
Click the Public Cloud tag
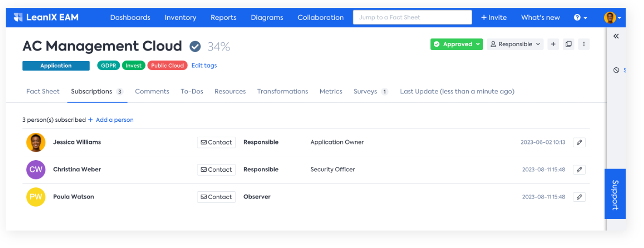(x=167, y=65)
